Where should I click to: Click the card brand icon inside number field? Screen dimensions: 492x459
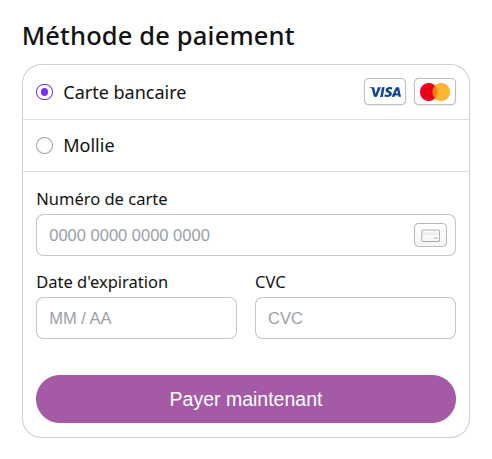tap(430, 235)
